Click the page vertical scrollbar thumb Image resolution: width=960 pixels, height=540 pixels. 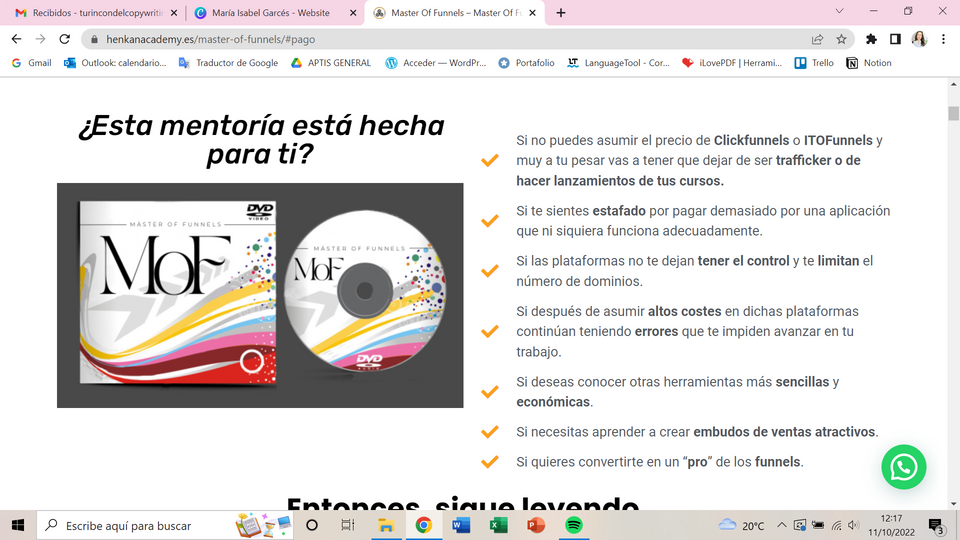tap(953, 113)
